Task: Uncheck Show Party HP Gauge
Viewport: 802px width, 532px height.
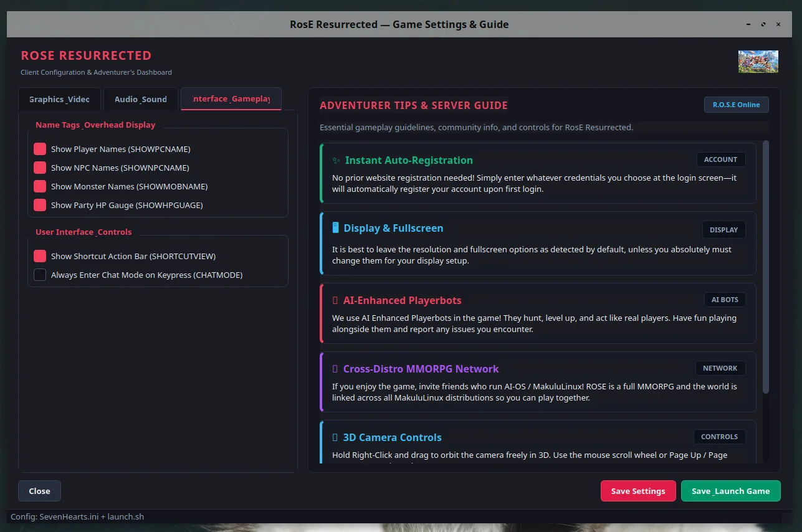Action: point(40,205)
